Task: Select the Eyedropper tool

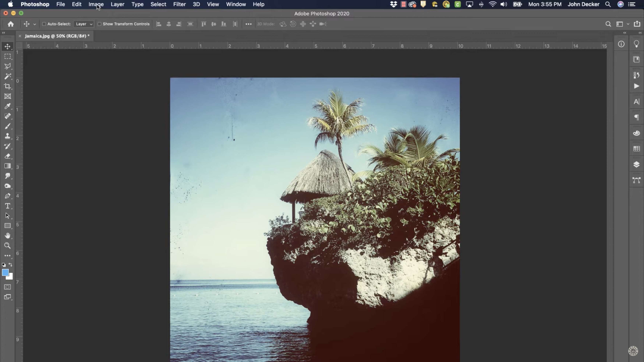Action: pos(8,106)
